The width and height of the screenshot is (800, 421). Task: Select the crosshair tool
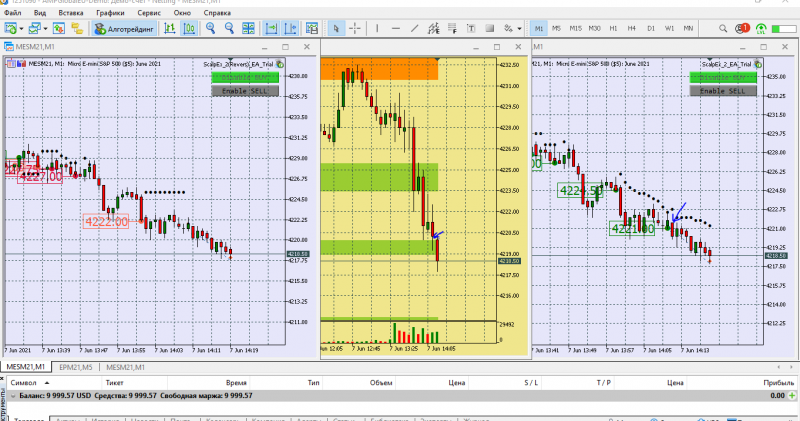(x=355, y=29)
